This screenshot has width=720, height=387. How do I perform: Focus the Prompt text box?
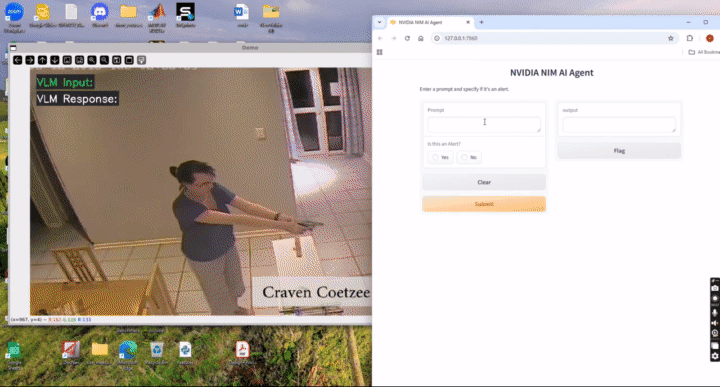484,124
